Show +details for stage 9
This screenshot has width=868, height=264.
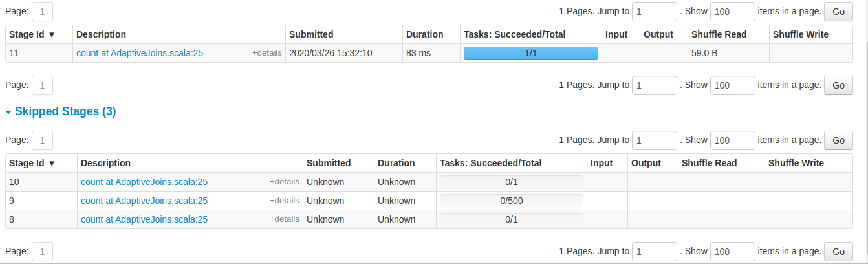(284, 201)
